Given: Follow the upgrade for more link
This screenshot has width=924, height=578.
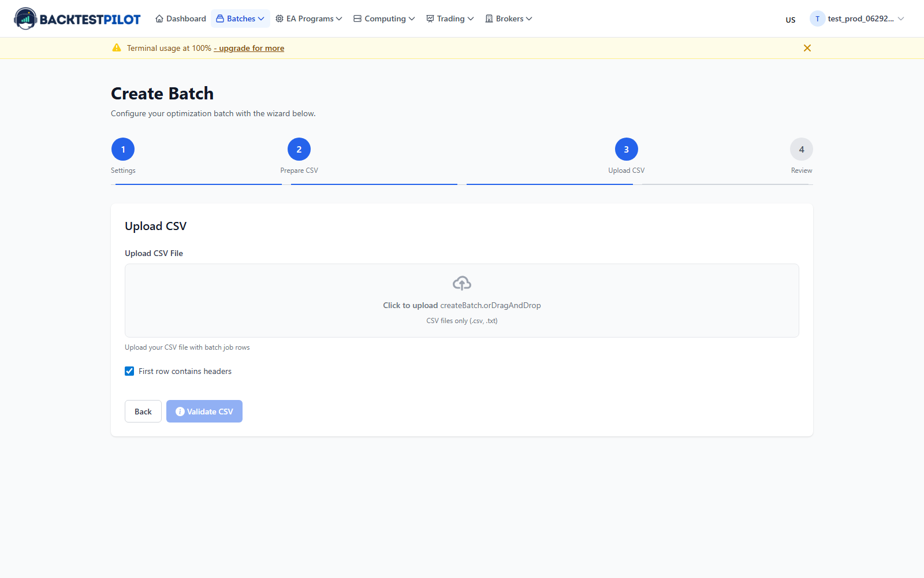Looking at the screenshot, I should pyautogui.click(x=249, y=48).
